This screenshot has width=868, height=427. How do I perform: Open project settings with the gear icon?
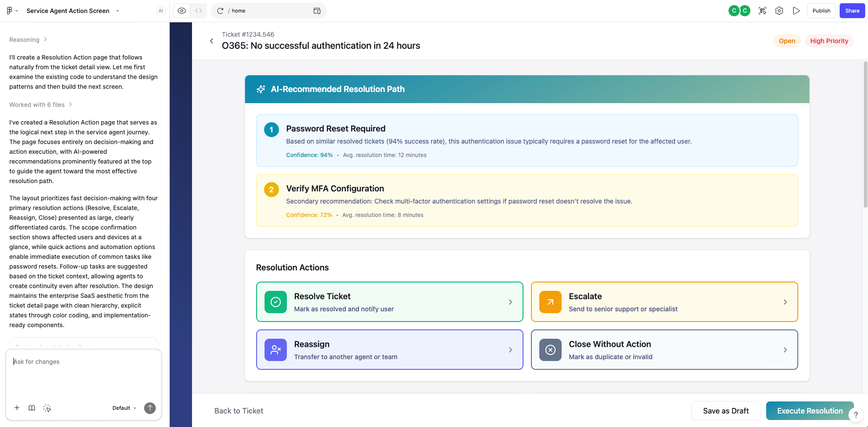[779, 10]
